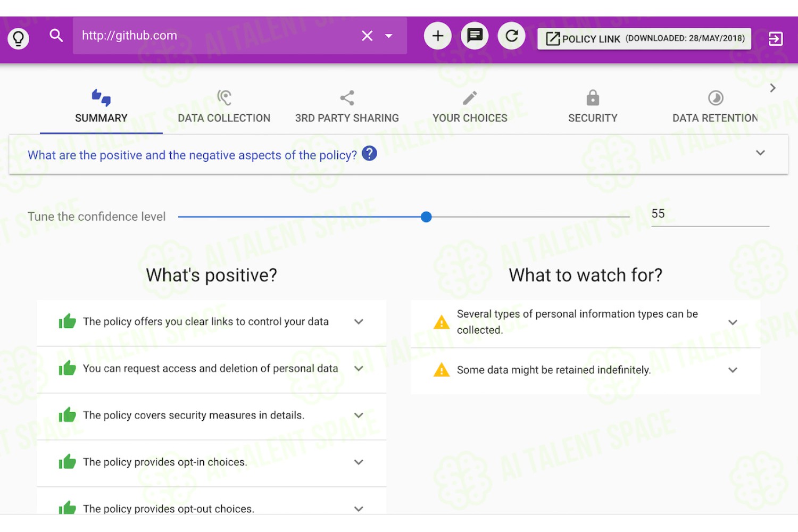Click the ear icon above Data Collection
798x532 pixels.
[224, 97]
